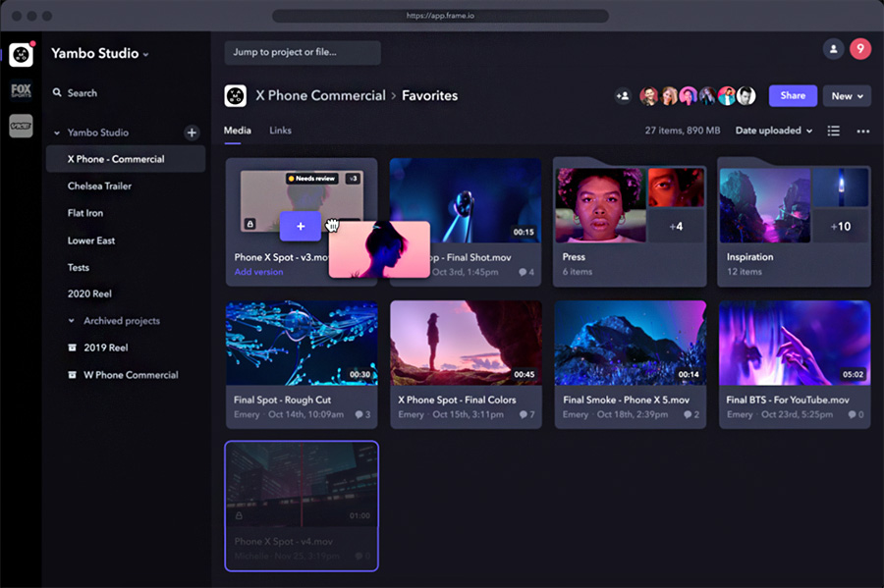Click the 6 items count under Press
The image size is (884, 588).
click(x=578, y=272)
